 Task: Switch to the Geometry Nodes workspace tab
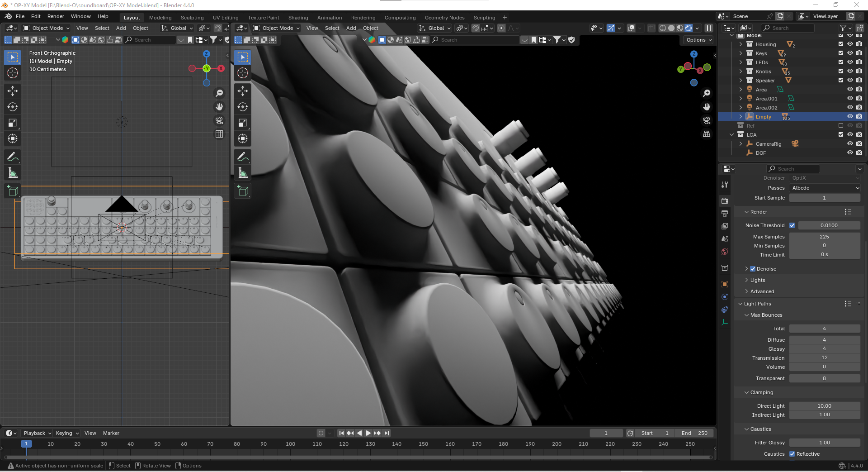pyautogui.click(x=444, y=18)
